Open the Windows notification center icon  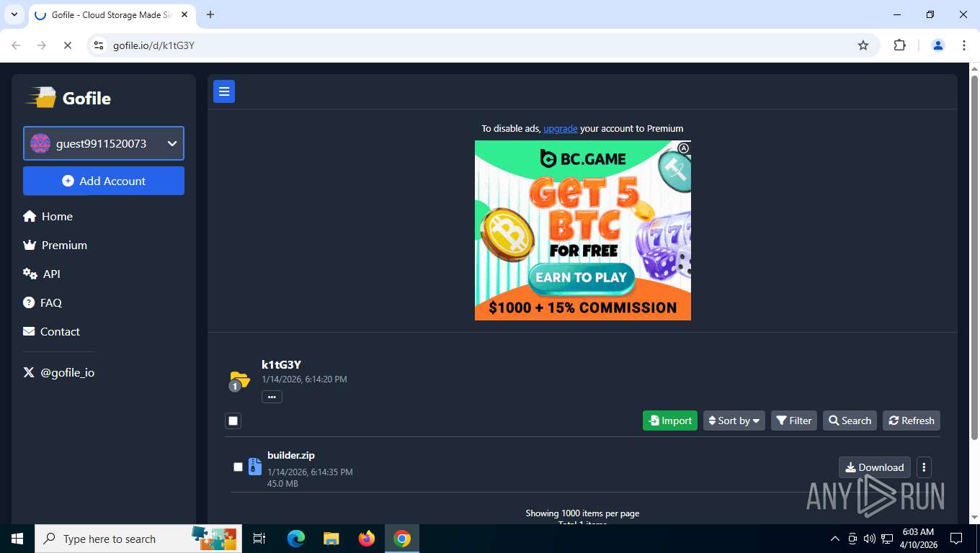pos(956,539)
